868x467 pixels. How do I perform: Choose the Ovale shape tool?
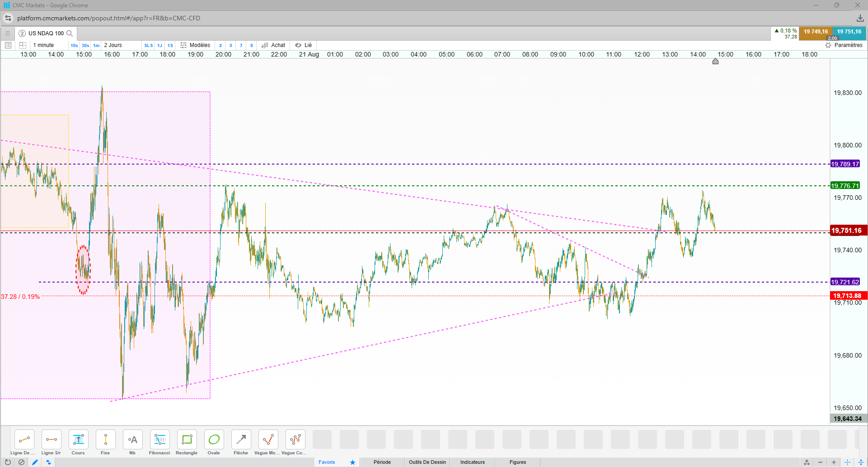pos(214,443)
